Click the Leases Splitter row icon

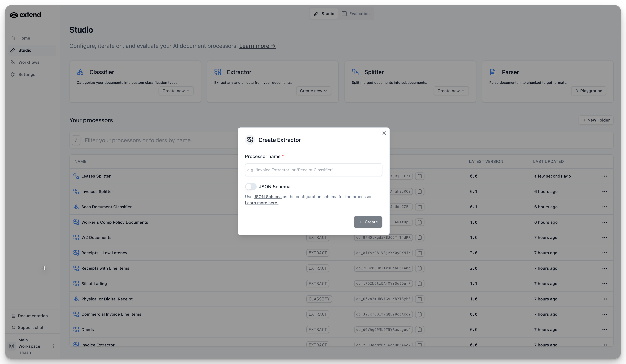click(x=76, y=176)
